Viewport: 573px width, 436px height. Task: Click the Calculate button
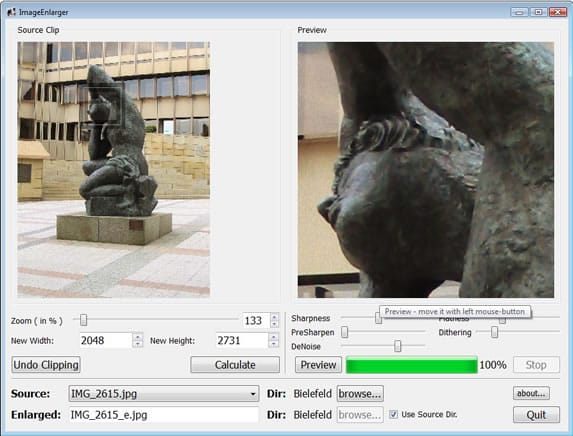pyautogui.click(x=235, y=365)
